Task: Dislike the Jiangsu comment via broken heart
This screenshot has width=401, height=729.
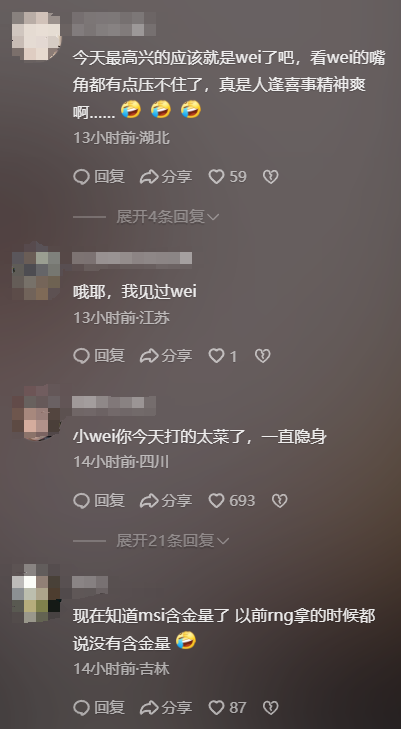Action: pyautogui.click(x=263, y=356)
